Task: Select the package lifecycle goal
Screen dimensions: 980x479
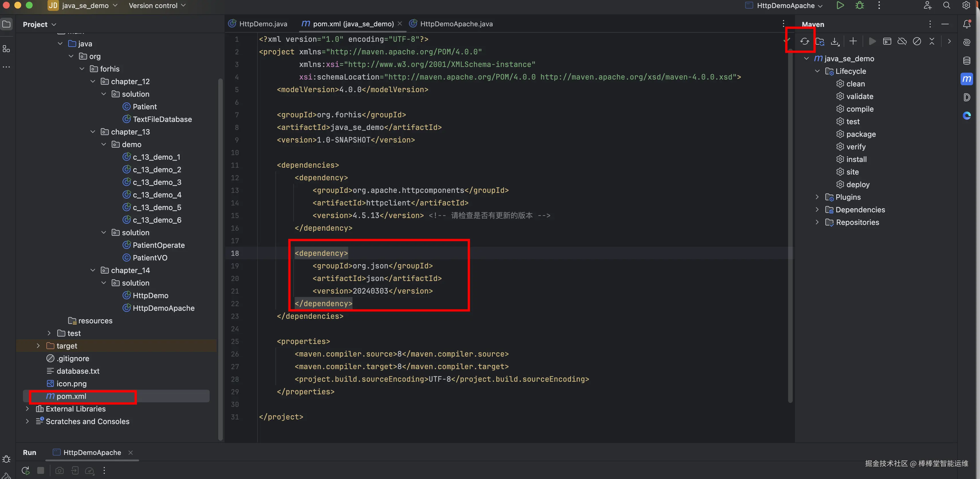Action: click(x=861, y=134)
